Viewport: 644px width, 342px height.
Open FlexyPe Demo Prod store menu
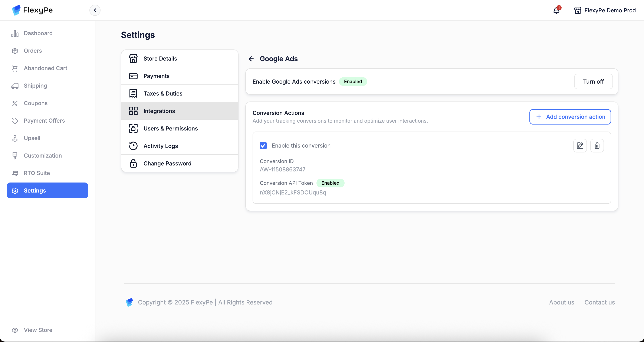click(605, 10)
